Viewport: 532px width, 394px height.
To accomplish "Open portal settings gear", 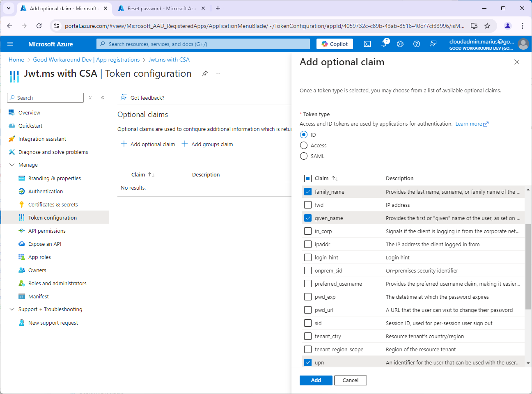I will click(400, 44).
